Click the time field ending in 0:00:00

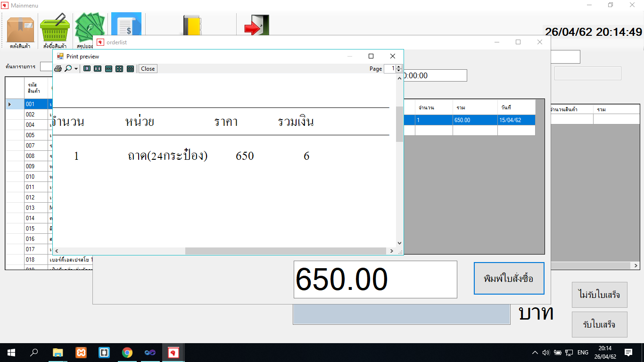click(x=435, y=75)
